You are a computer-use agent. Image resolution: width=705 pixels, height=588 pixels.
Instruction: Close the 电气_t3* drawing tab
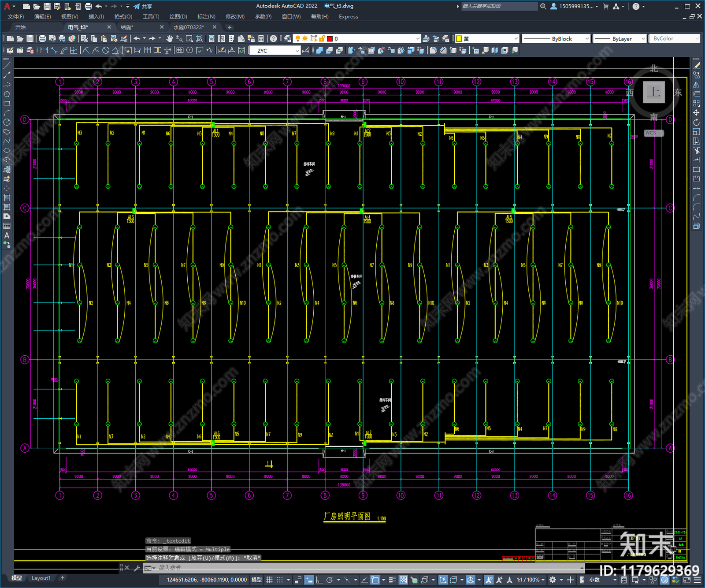109,27
